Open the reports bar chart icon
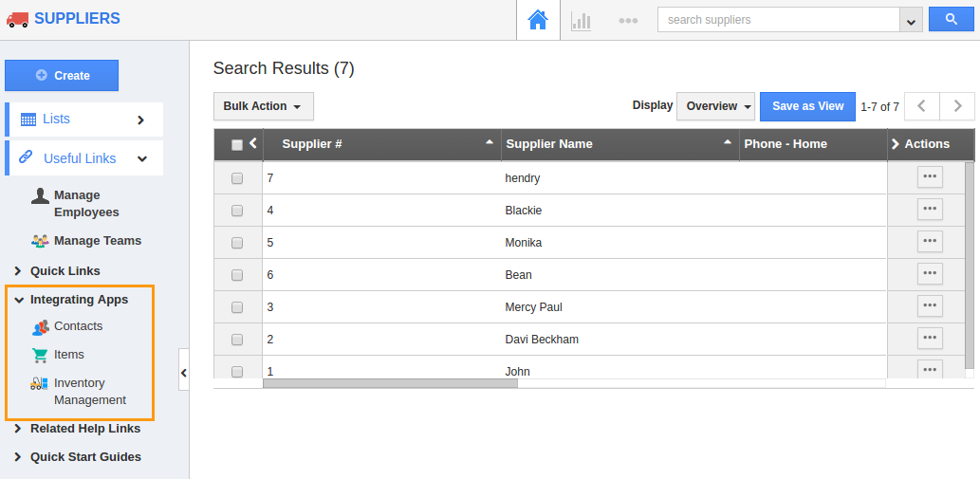This screenshot has height=479, width=980. coord(581,20)
